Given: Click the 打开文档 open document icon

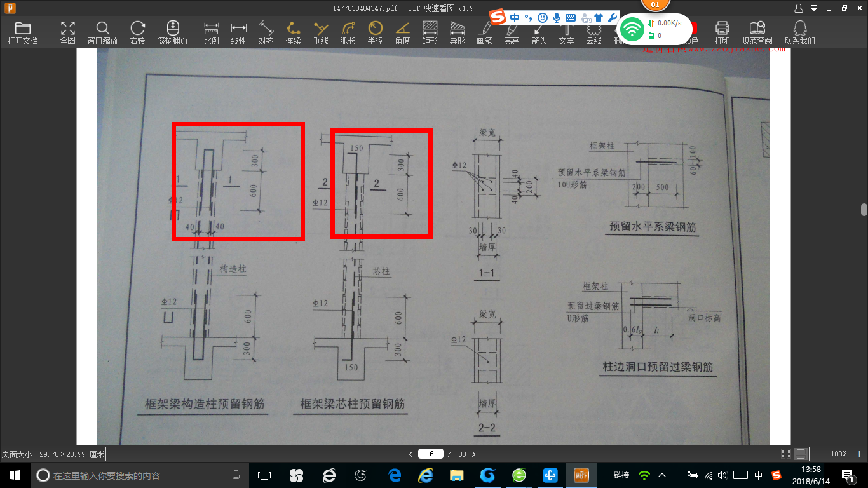Looking at the screenshot, I should tap(22, 32).
